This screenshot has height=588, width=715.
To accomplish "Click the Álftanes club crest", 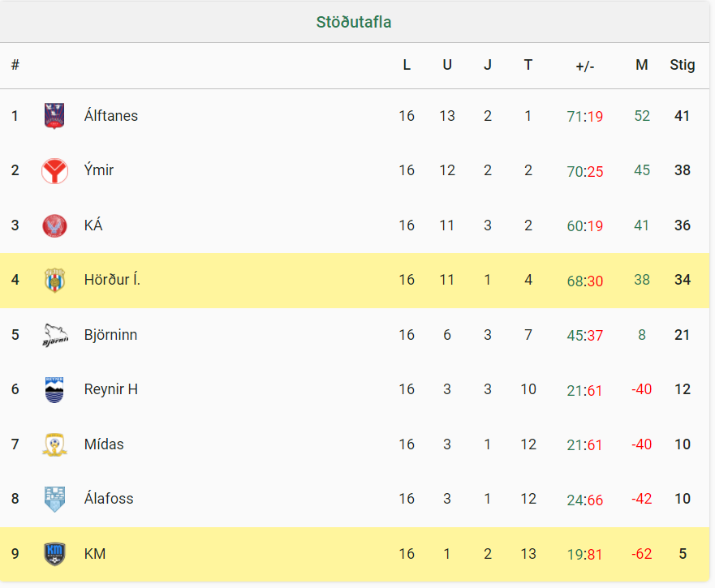I will [54, 116].
